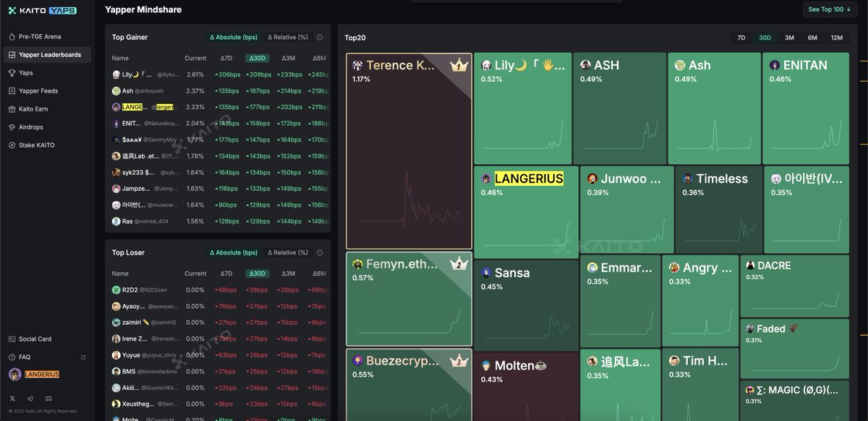Screen dimensions: 868x421
Task: Sort Top Gainer by Δ30D column
Action: tap(258, 58)
